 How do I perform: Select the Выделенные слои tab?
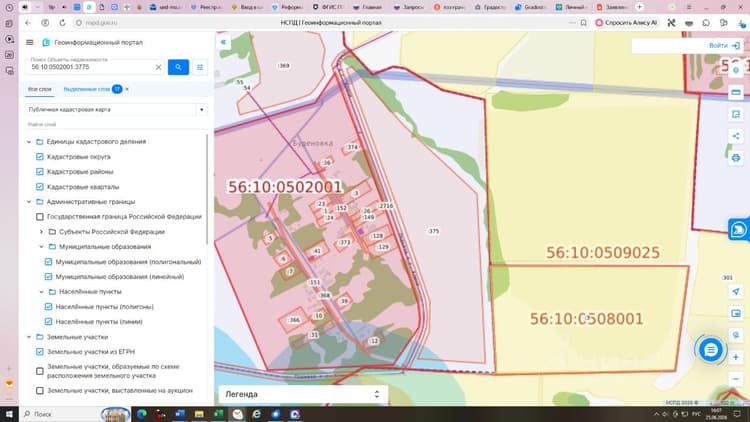coord(87,89)
